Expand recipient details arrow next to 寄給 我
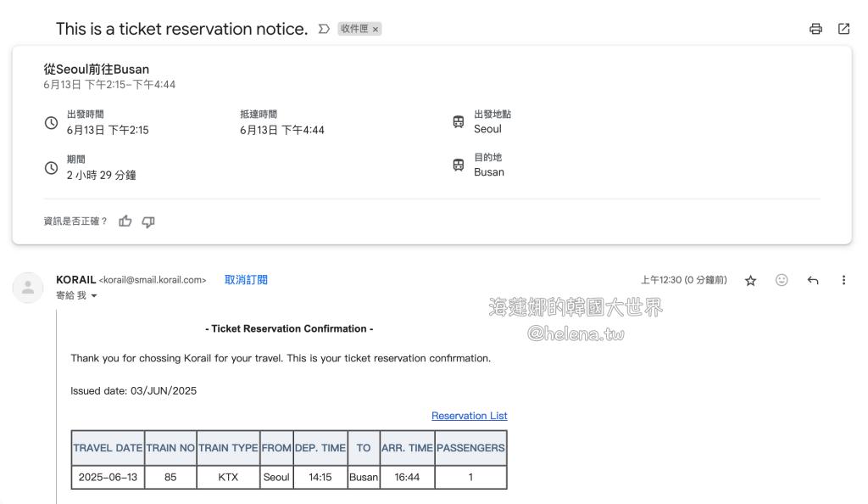Image resolution: width=868 pixels, height=504 pixels. (94, 296)
